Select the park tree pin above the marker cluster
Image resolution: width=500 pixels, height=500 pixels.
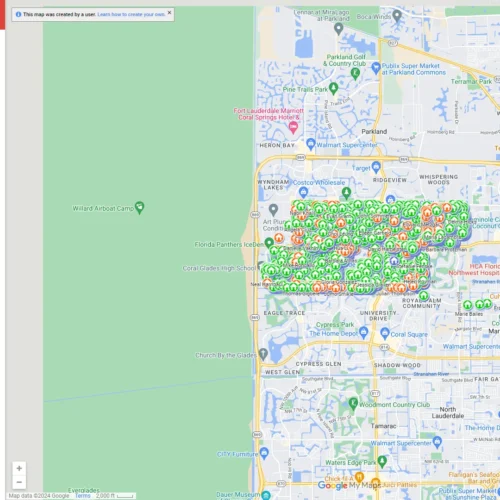point(347,193)
